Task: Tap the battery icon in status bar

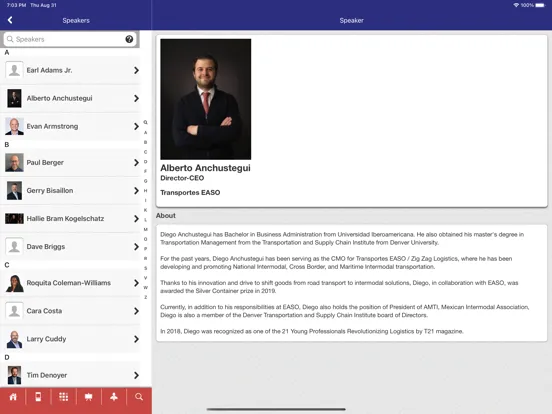Action: [x=540, y=5]
